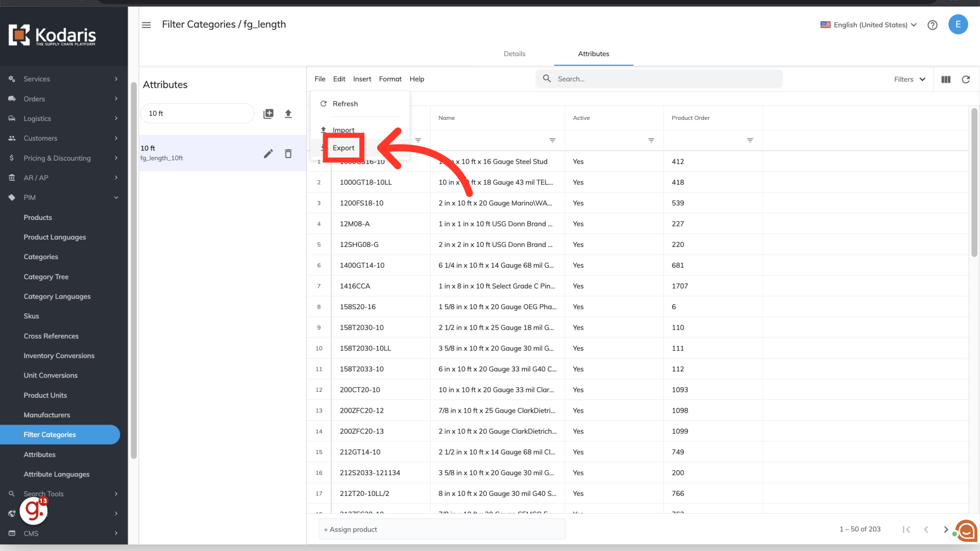Open filter menu for Name column

point(552,140)
